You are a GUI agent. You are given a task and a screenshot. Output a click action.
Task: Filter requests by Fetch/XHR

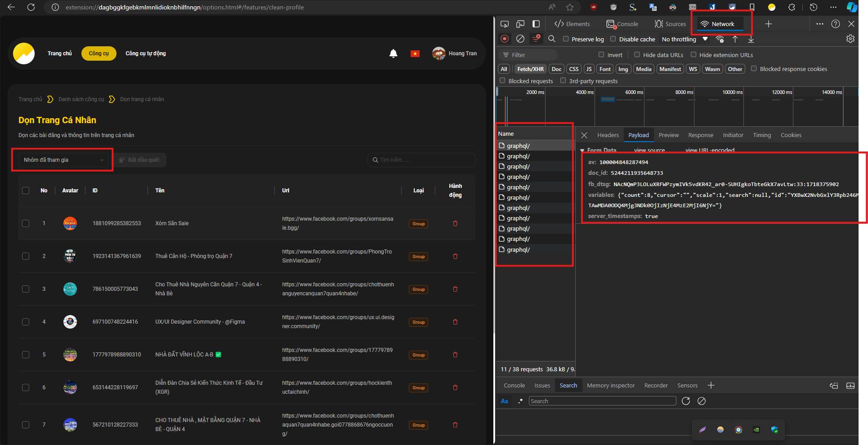[x=531, y=69]
